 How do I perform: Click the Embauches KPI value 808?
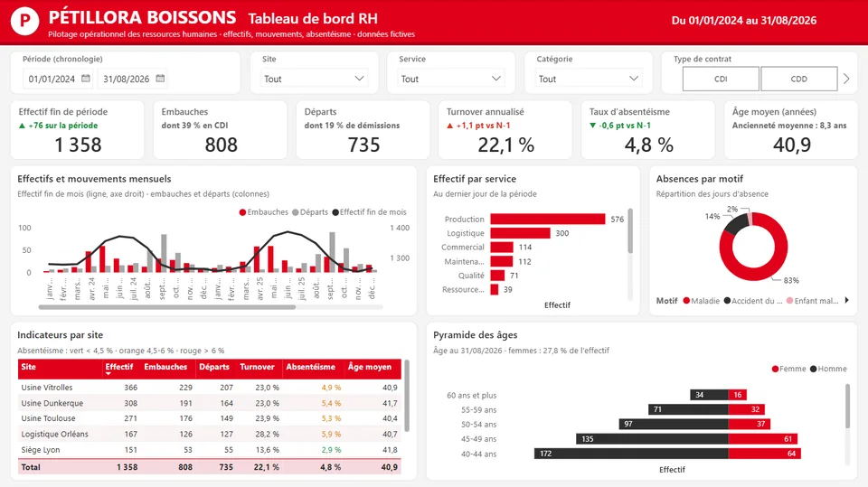pyautogui.click(x=221, y=145)
